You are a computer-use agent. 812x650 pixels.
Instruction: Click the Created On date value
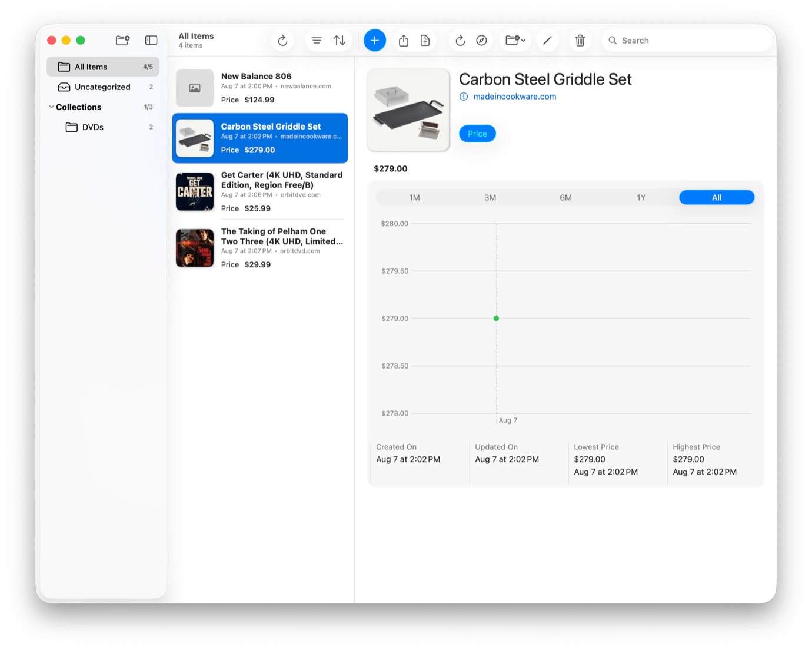point(408,459)
